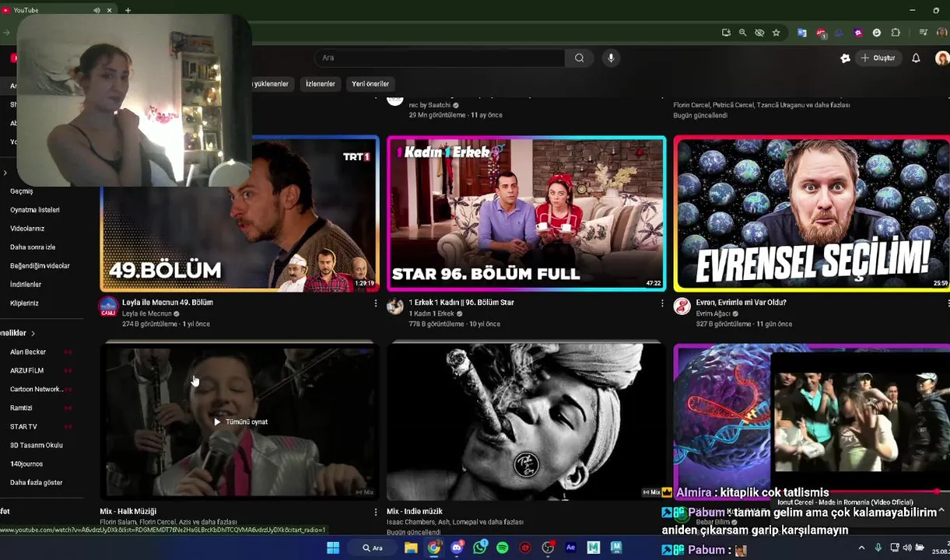Select the İzlenenler filter chip
The height and width of the screenshot is (560, 950).
point(320,84)
